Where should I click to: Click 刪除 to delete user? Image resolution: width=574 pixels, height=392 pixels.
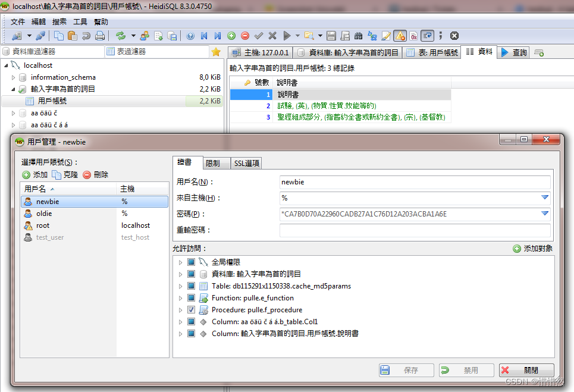tap(96, 175)
